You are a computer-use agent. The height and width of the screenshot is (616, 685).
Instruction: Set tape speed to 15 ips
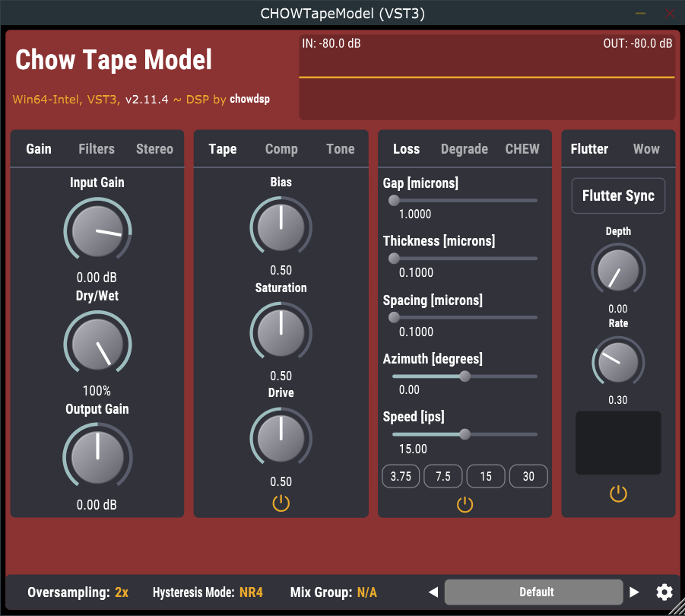click(x=486, y=476)
